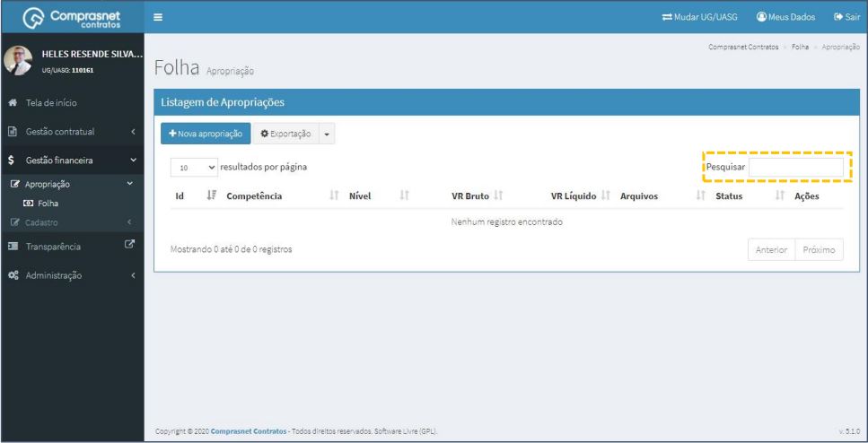Click the UG/UASG 110161 text
868x443 pixels.
67,70
